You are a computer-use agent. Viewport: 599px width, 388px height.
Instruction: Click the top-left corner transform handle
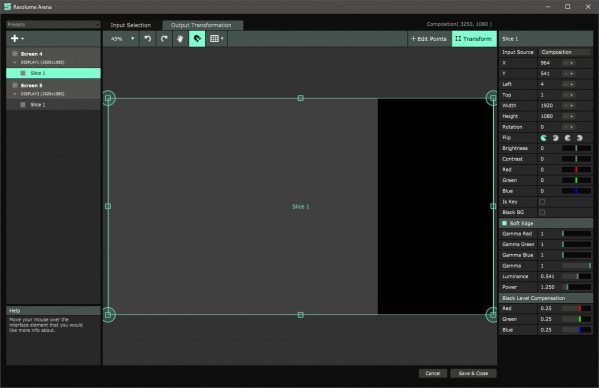[108, 98]
